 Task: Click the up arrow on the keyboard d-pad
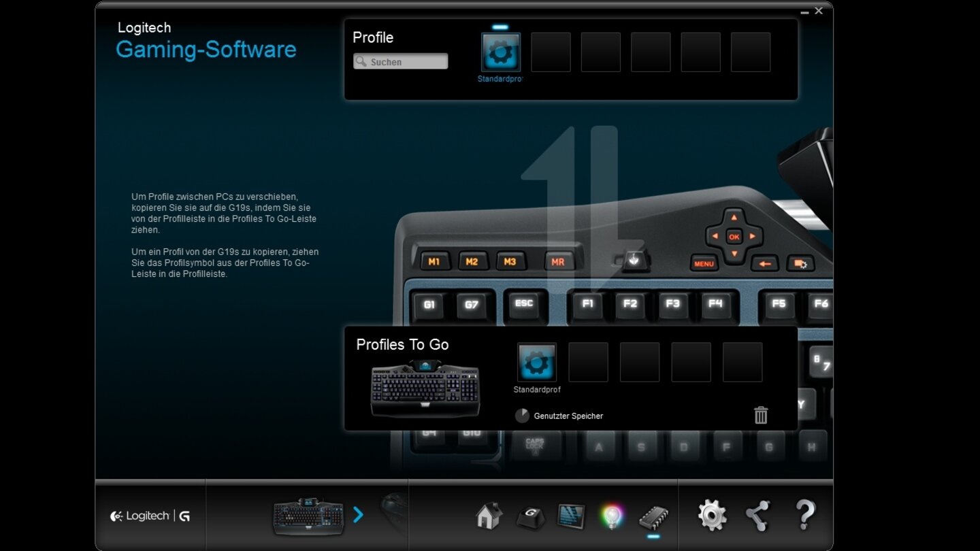[734, 218]
